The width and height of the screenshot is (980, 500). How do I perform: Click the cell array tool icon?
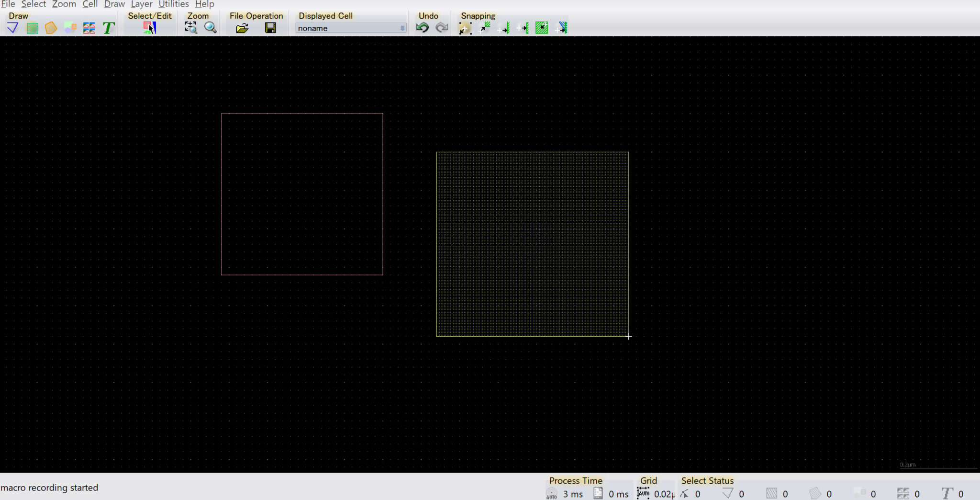pyautogui.click(x=89, y=28)
